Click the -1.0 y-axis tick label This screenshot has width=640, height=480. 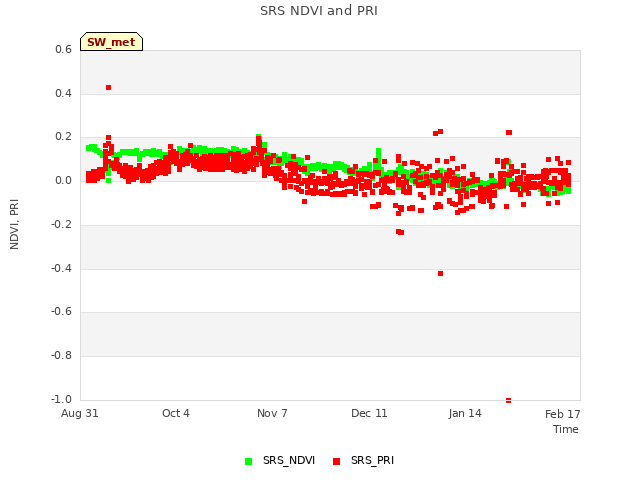[x=61, y=399]
